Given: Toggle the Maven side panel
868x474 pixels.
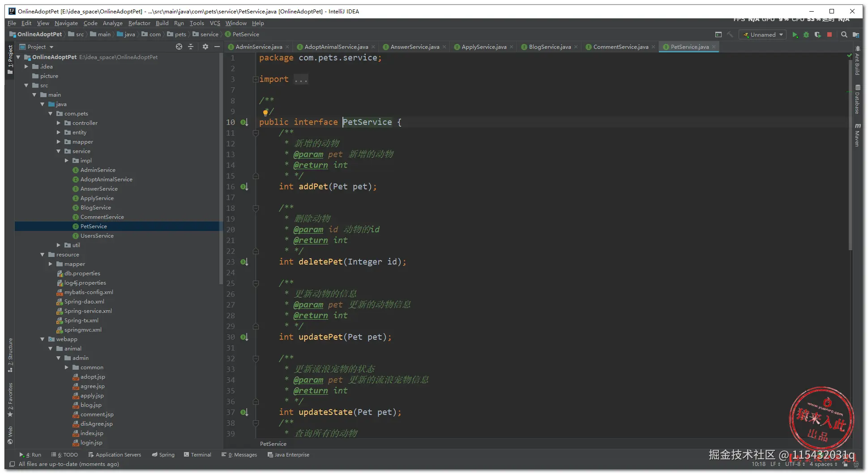Looking at the screenshot, I should tap(857, 136).
